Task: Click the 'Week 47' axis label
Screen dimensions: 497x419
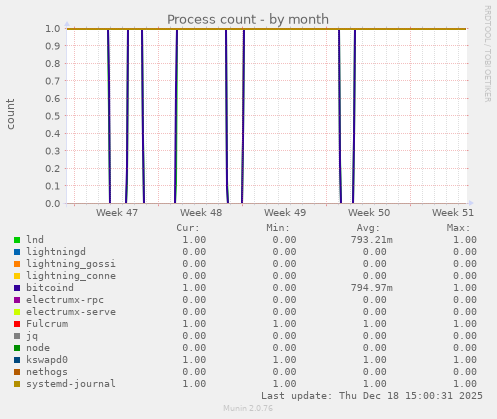Action: coord(117,212)
